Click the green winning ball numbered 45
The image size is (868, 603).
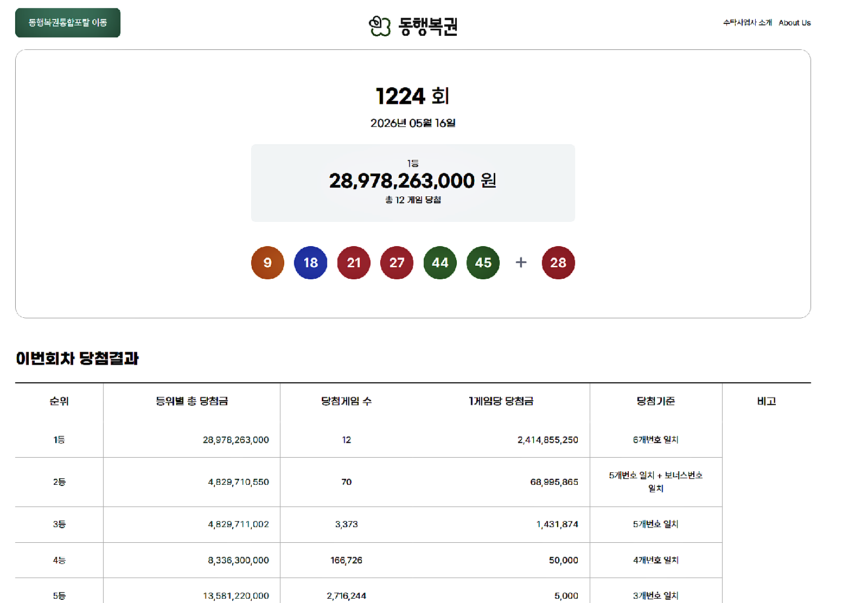[x=483, y=263]
